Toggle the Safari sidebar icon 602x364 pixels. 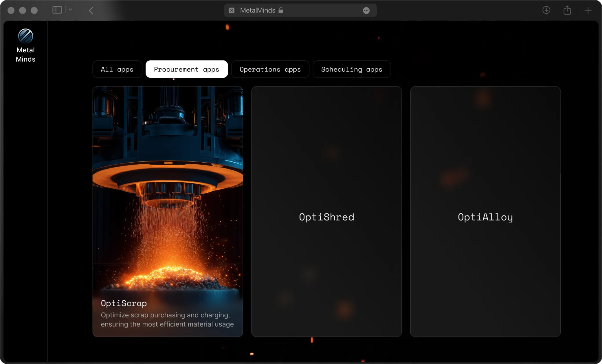click(57, 10)
